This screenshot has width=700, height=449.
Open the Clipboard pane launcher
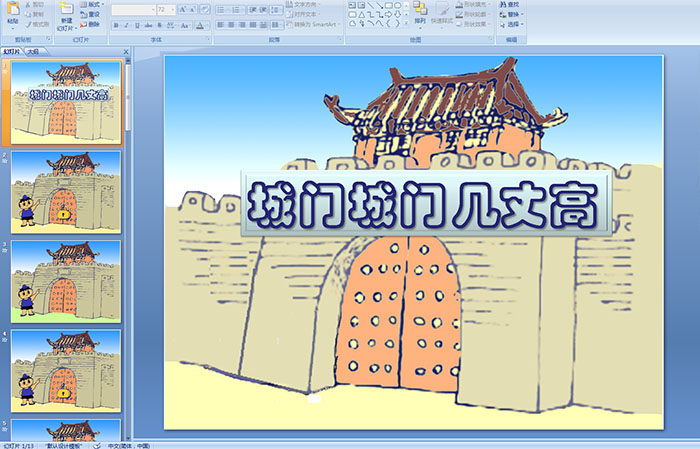coord(48,40)
